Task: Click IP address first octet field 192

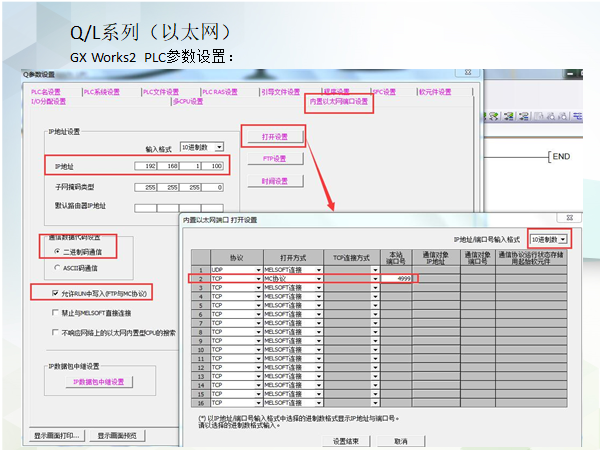Action: 145,166
